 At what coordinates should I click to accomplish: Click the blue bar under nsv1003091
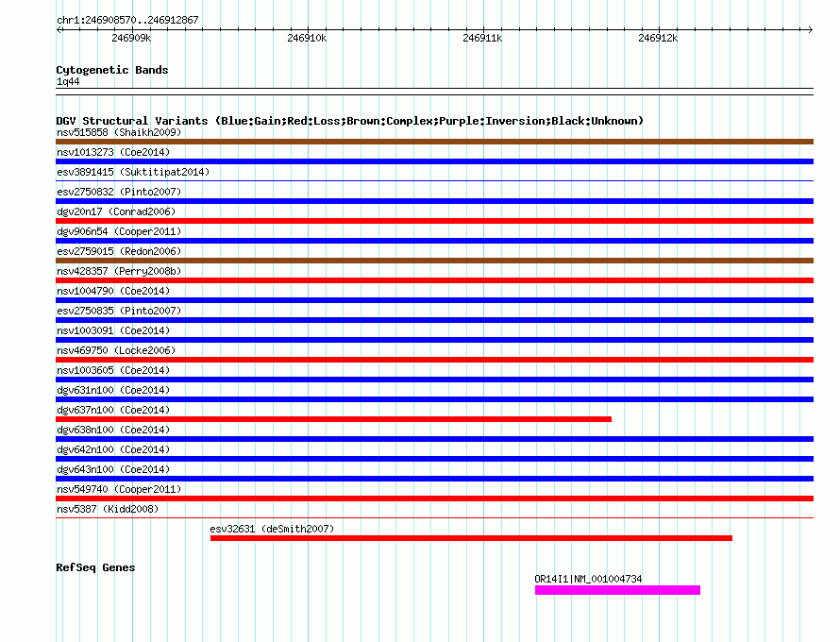coord(434,340)
